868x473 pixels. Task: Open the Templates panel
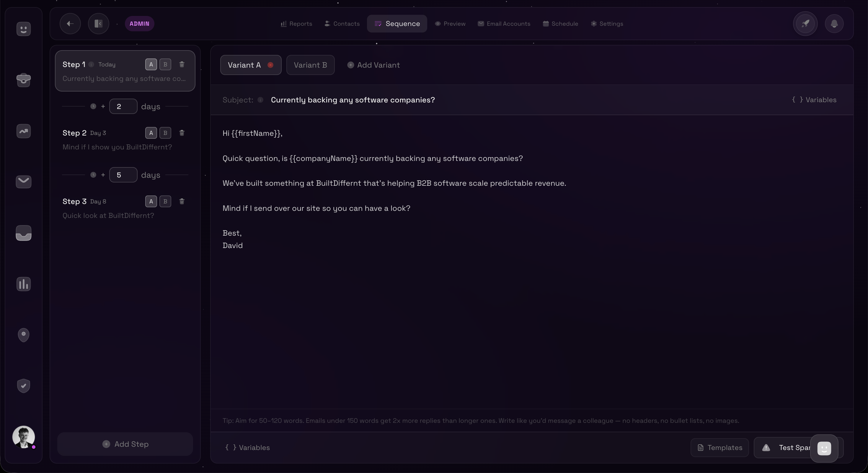pos(719,448)
